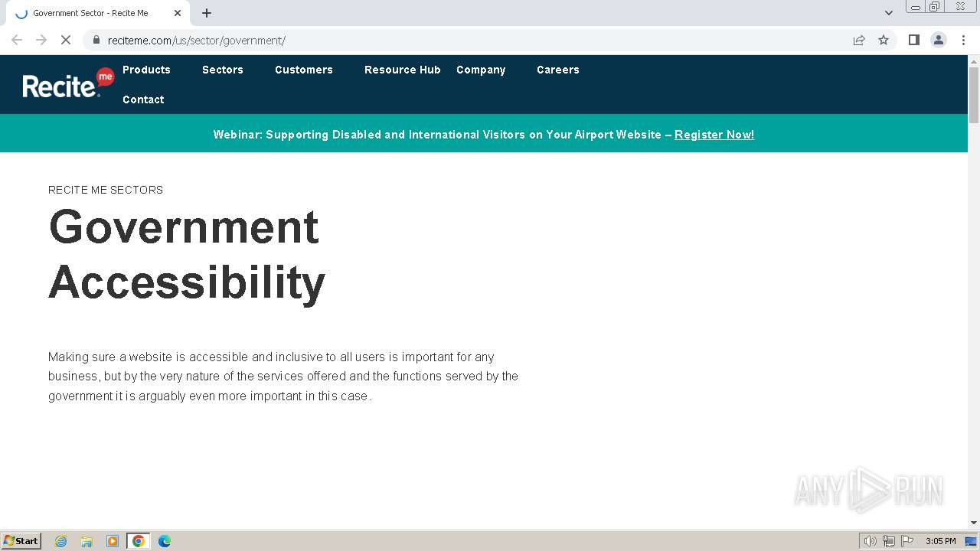Select the Chrome taskbar icon
This screenshot has width=980, height=551.
point(139,541)
